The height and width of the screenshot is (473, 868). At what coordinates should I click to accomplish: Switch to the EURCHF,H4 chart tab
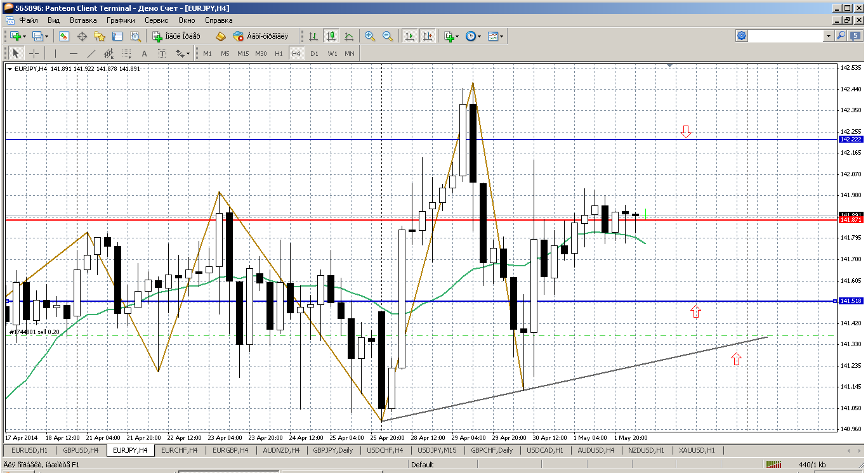tap(180, 450)
